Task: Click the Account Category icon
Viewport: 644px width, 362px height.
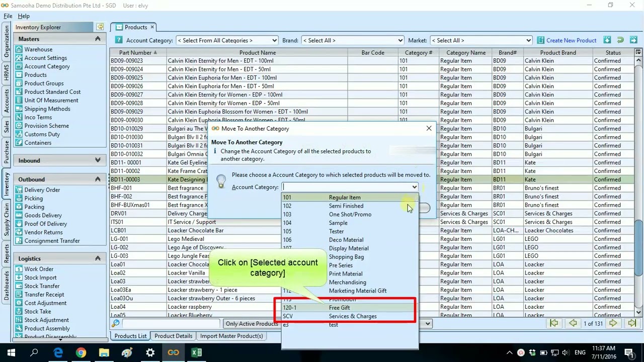Action: [x=19, y=66]
